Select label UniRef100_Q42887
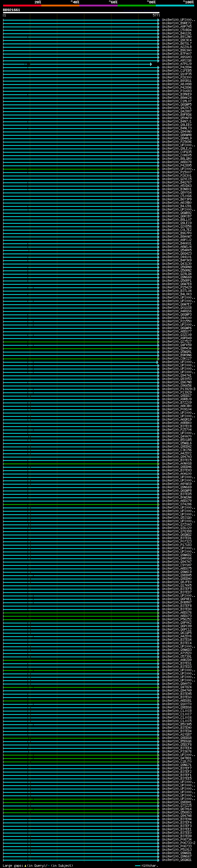This screenshot has height=868, width=197. coord(176,111)
